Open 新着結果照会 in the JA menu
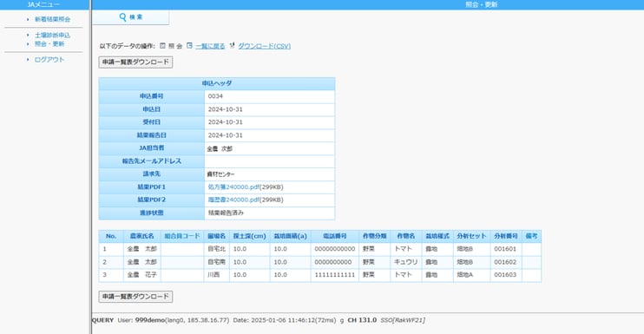 [53, 19]
